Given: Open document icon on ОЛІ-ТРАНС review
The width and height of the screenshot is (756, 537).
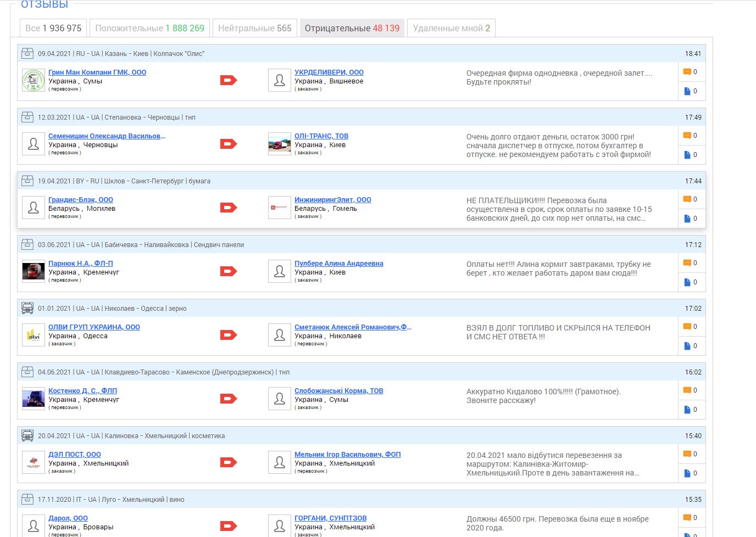Looking at the screenshot, I should click(687, 155).
